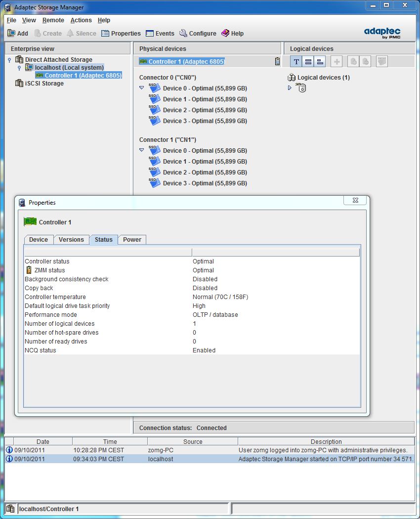This screenshot has width=420, height=519.
Task: Open the Actions menu
Action: pyautogui.click(x=81, y=20)
